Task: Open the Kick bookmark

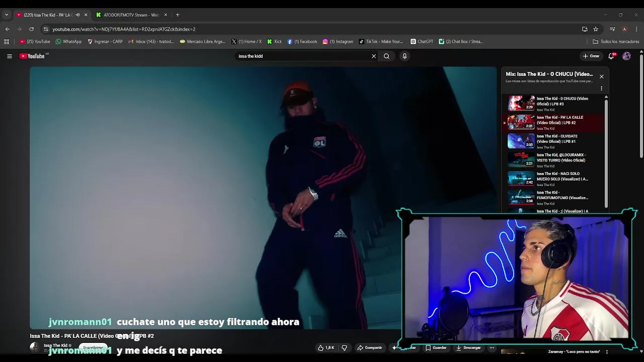Action: click(275, 42)
